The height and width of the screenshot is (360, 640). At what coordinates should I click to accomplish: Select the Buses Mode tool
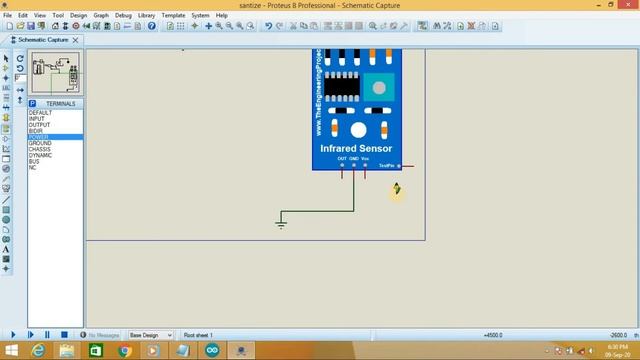[6, 108]
